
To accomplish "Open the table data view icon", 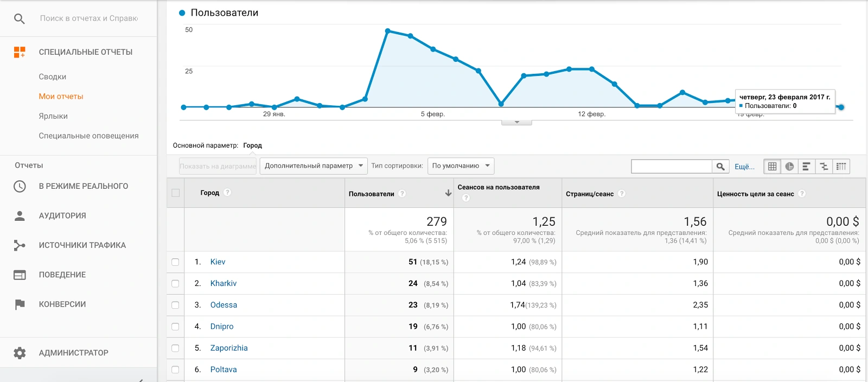I will pyautogui.click(x=772, y=167).
